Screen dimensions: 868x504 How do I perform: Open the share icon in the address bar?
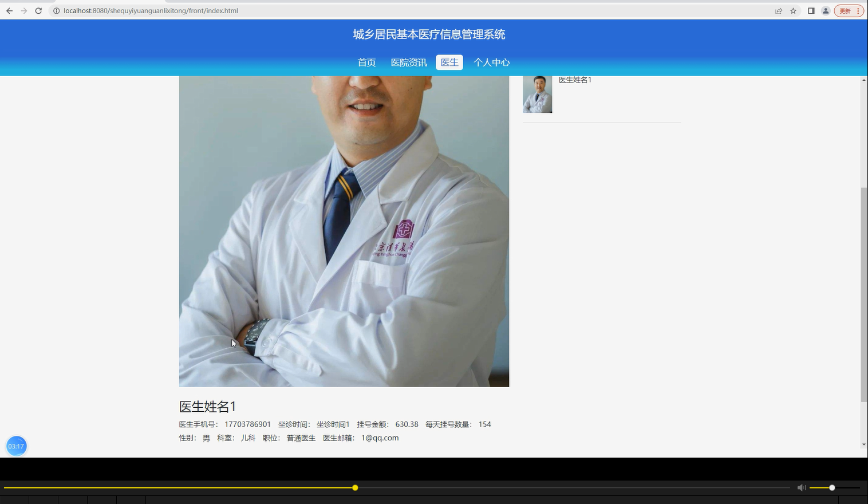(778, 10)
